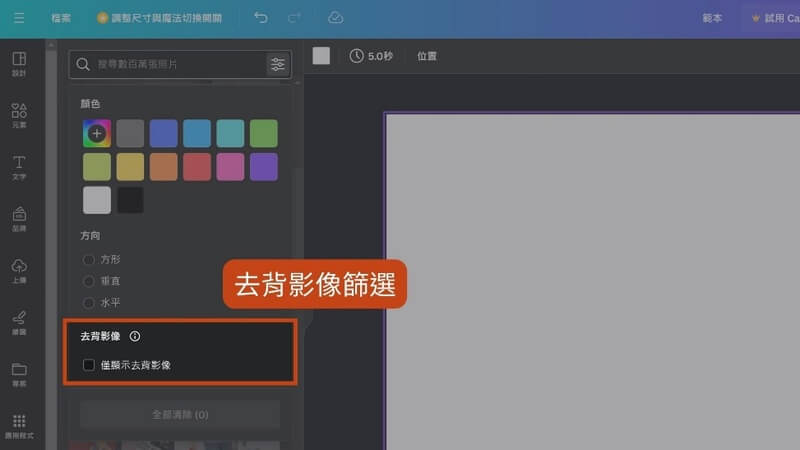Open the hamburger main menu
The height and width of the screenshot is (450, 800).
click(x=19, y=18)
